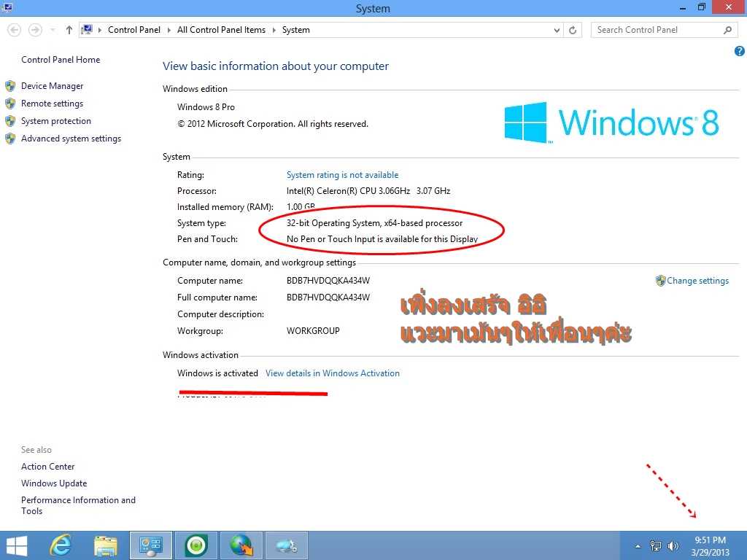Select All Control Panel Items breadcrumb

221,29
